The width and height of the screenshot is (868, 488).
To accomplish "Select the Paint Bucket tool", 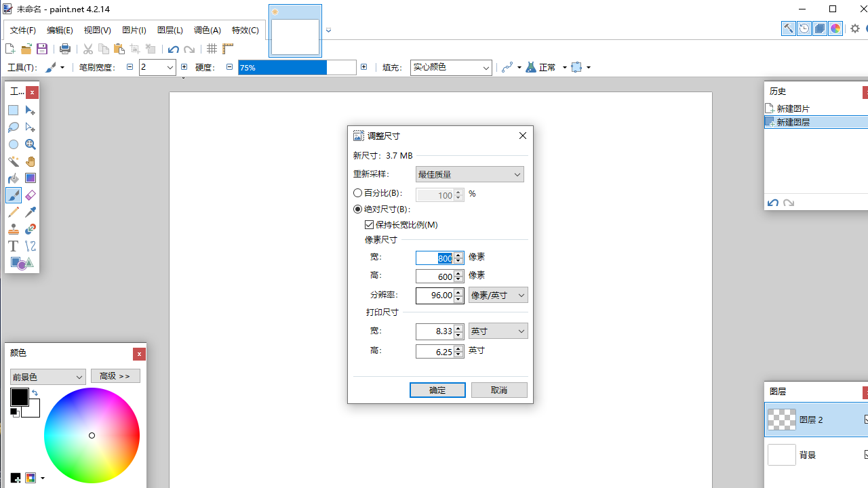I will pyautogui.click(x=13, y=178).
